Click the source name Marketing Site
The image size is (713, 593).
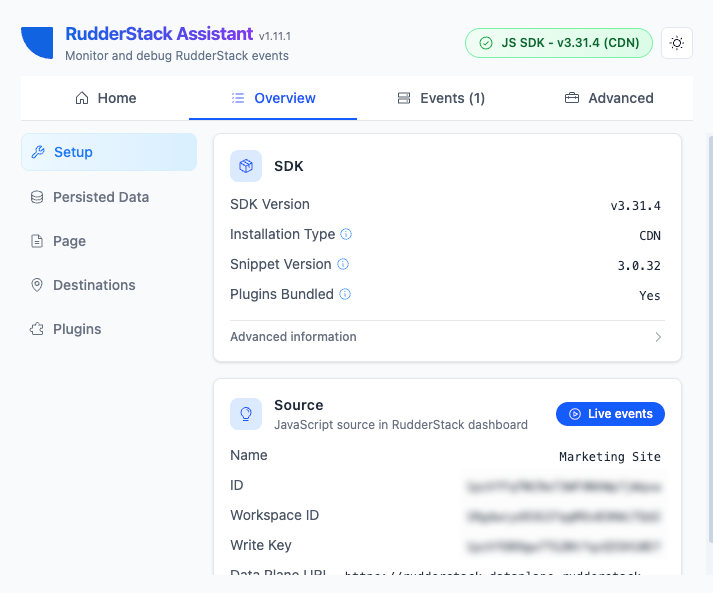click(x=610, y=457)
